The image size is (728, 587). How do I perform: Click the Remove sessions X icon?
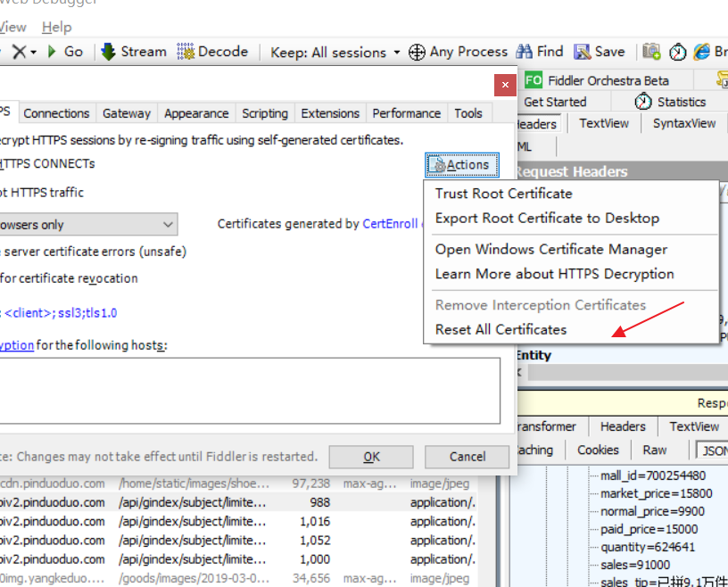coord(19,52)
